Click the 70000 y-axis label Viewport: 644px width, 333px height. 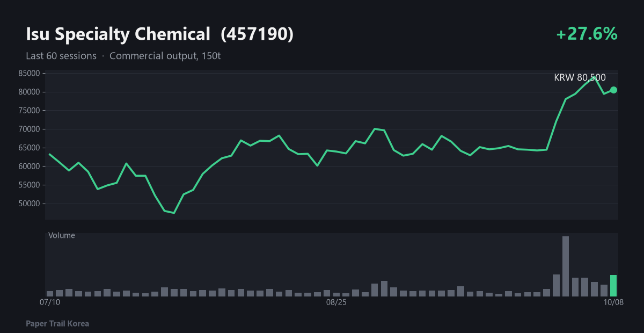pos(30,129)
